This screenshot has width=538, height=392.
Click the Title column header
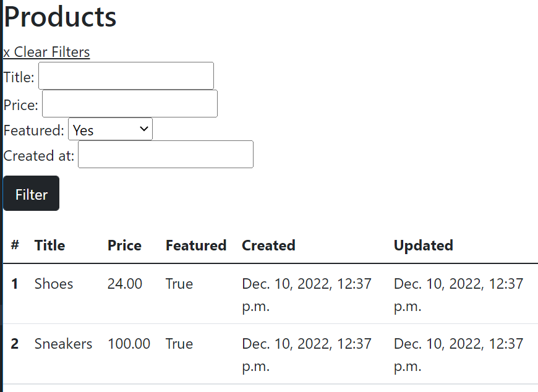click(x=49, y=245)
